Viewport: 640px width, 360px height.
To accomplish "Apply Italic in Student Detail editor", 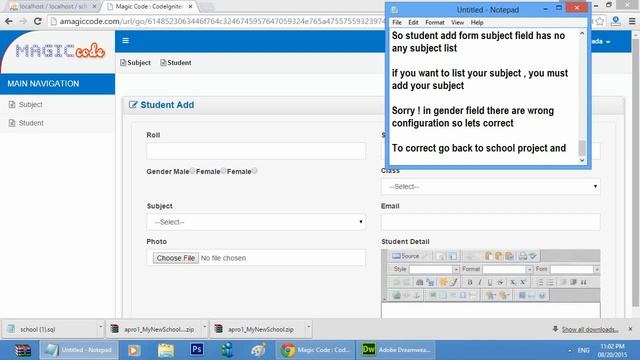I will point(480,282).
